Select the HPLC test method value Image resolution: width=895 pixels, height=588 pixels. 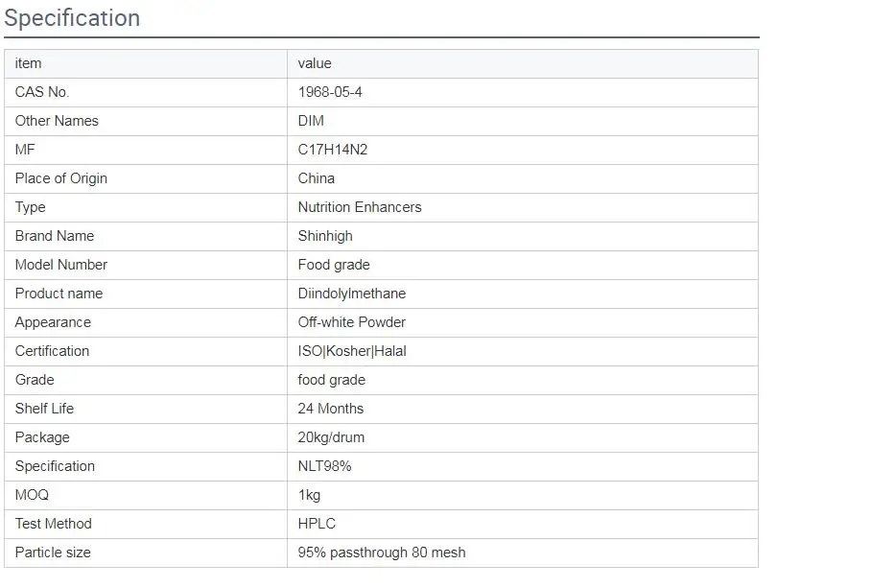click(x=317, y=524)
